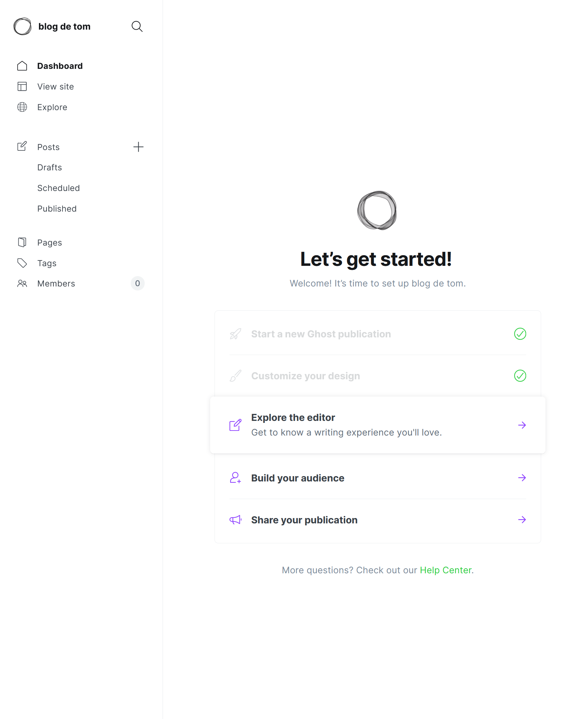Click the Explore globe icon
The image size is (588, 719).
(x=22, y=107)
